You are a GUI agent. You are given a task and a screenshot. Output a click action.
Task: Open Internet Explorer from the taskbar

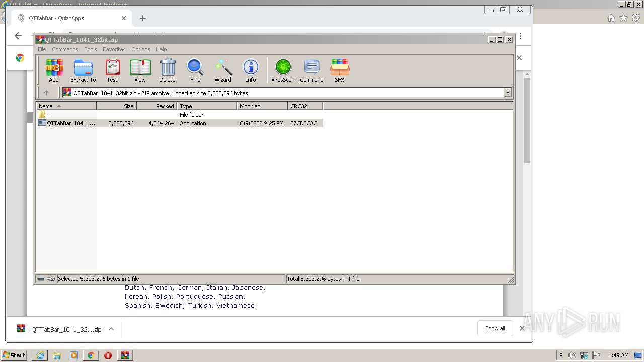click(40, 355)
